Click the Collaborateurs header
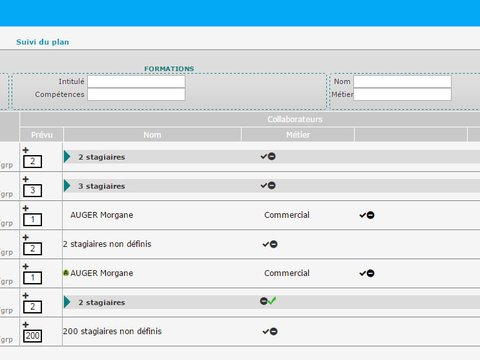 [x=295, y=119]
